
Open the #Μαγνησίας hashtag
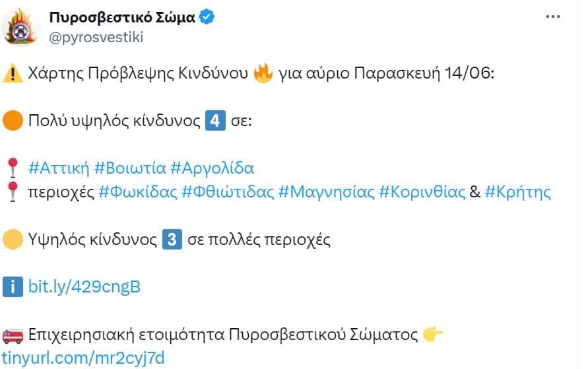point(326,192)
